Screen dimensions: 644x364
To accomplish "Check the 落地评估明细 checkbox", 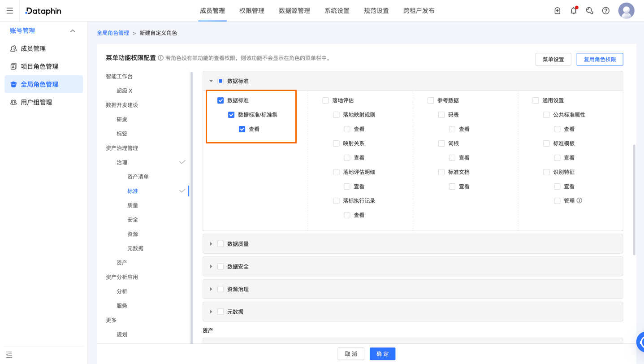I will [x=337, y=172].
